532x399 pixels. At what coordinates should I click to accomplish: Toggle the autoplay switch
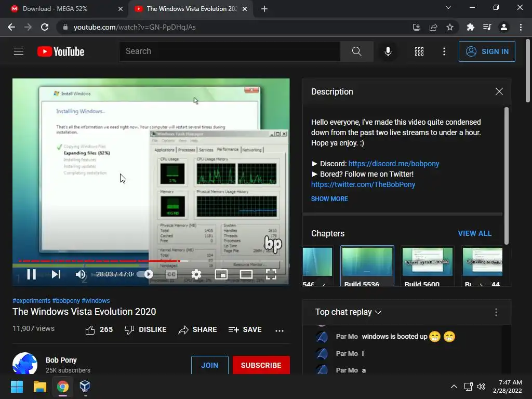tap(145, 274)
